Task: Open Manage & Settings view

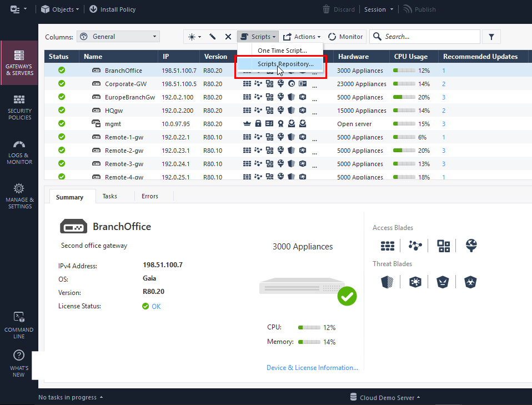Action: click(x=19, y=196)
